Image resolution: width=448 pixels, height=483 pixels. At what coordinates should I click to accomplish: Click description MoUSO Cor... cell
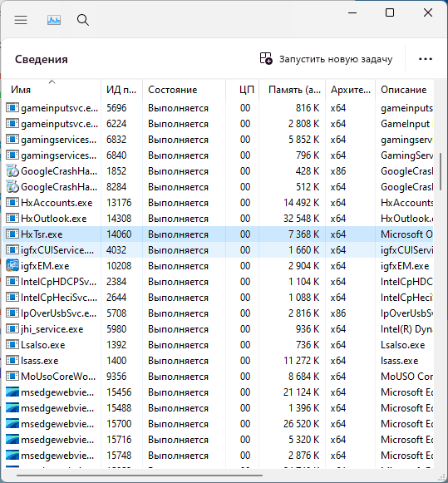click(x=406, y=377)
